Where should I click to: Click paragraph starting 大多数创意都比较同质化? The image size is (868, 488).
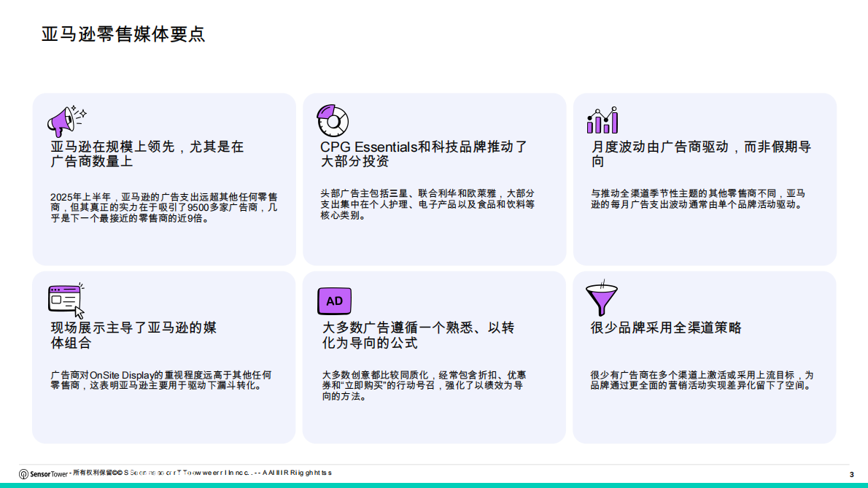coord(424,386)
